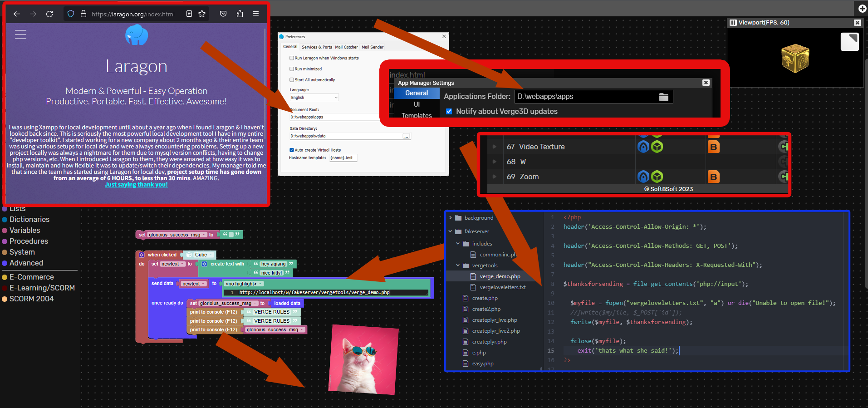Expand the background folder

451,218
